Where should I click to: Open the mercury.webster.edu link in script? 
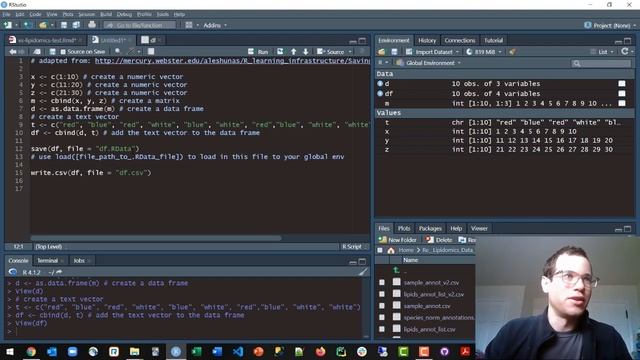(232, 60)
